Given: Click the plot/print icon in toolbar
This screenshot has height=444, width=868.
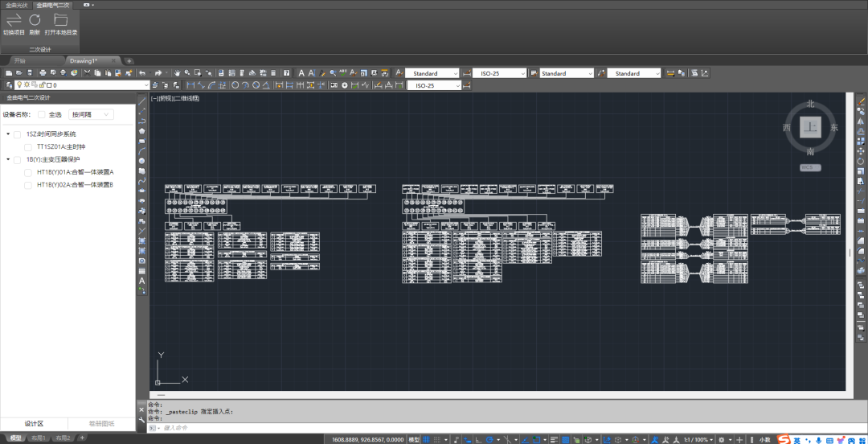Looking at the screenshot, I should pos(41,73).
